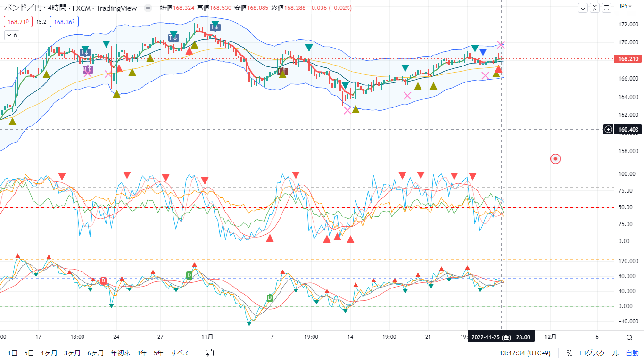Viewport: 644px width, 362px height.
Task: Click the T↓ marker above the 18:00 time
Action: click(85, 52)
